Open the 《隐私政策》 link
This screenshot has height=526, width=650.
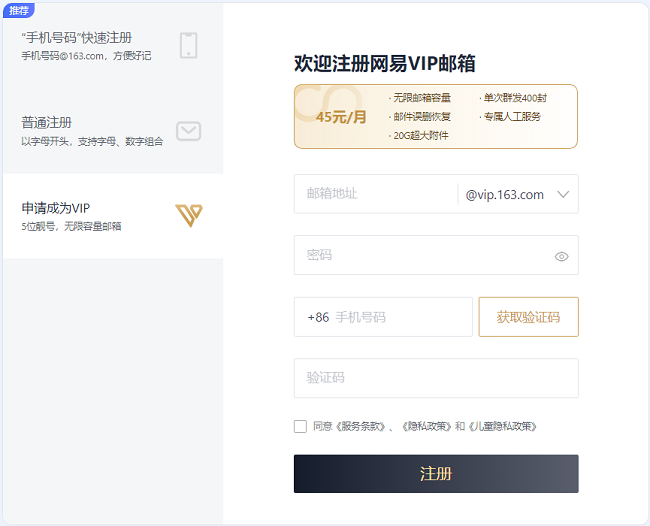click(x=426, y=426)
